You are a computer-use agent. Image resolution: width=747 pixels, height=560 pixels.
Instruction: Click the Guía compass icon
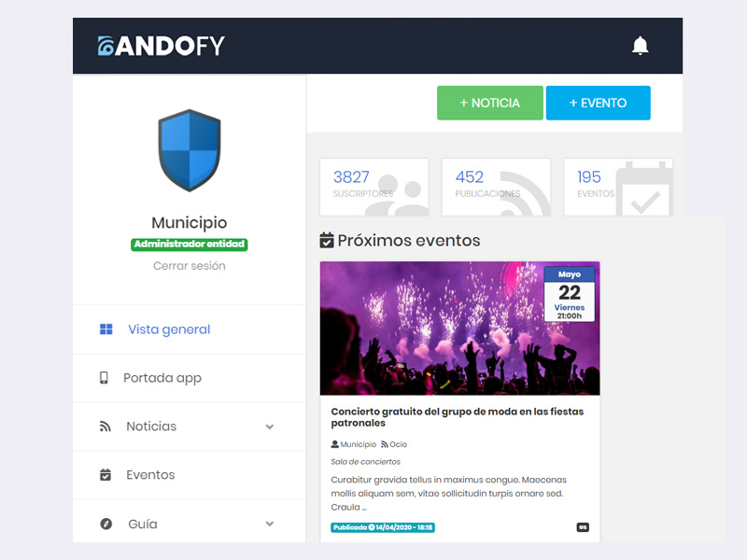[106, 524]
